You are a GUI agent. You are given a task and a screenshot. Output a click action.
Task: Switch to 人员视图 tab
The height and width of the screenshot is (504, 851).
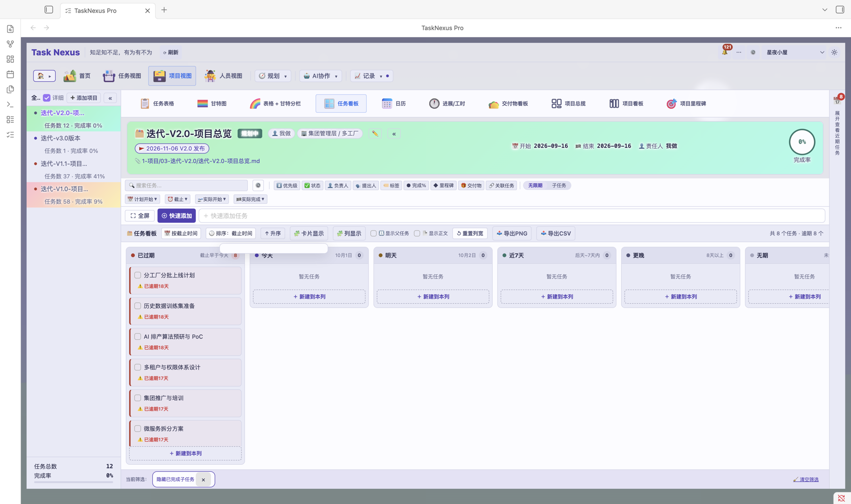[x=224, y=76]
